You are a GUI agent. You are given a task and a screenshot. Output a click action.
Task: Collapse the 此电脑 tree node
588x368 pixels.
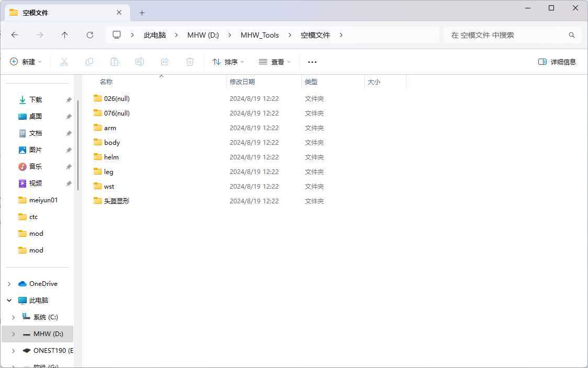pyautogui.click(x=9, y=301)
